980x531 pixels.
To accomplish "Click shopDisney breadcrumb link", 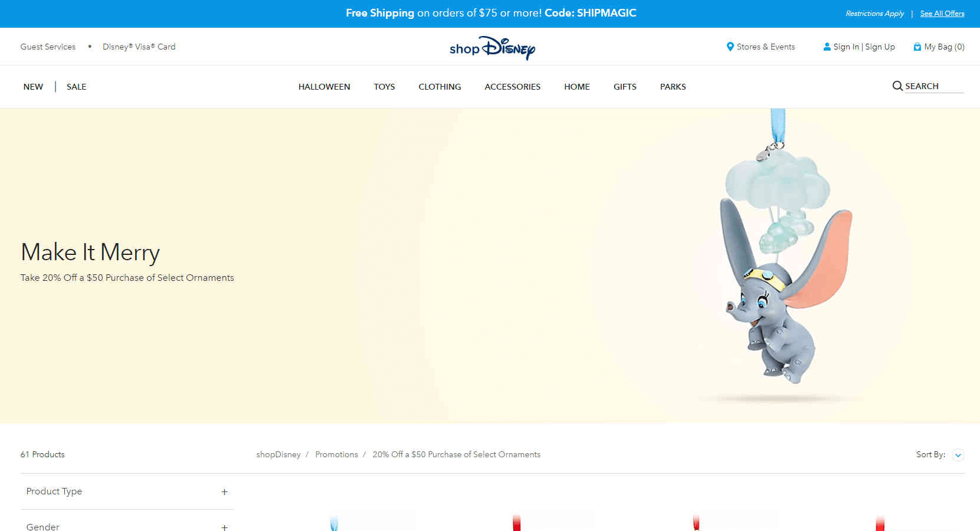I will 278,454.
